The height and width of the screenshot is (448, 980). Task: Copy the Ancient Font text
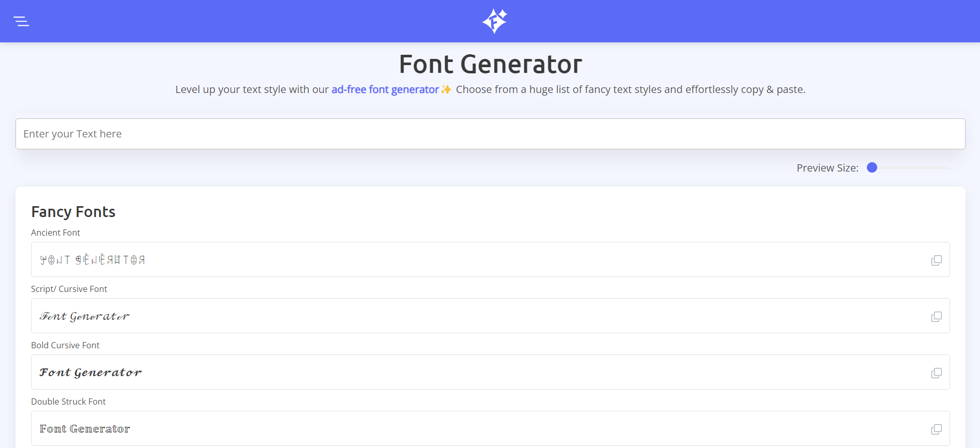point(936,260)
